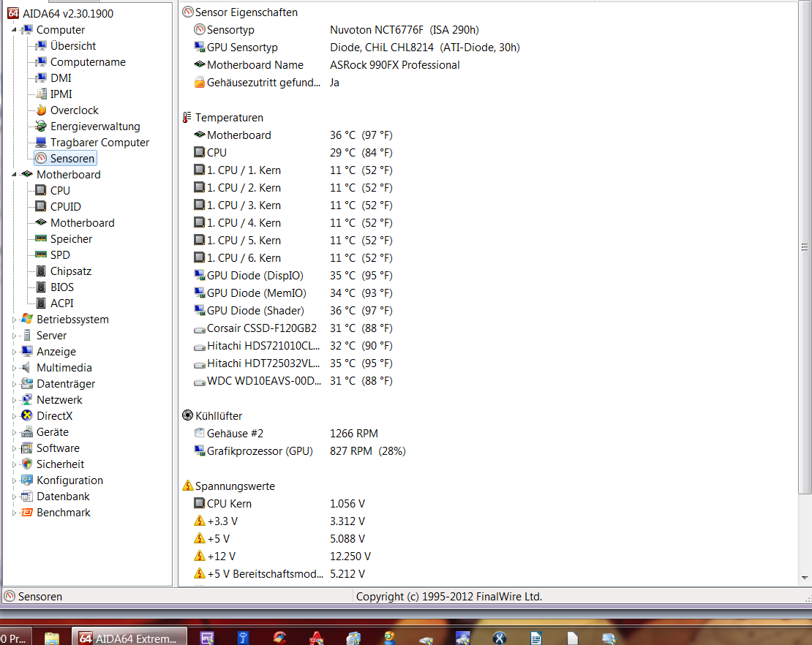Select the GPU Sensortyp row
Viewport: 812px width, 645px height.
[x=357, y=47]
